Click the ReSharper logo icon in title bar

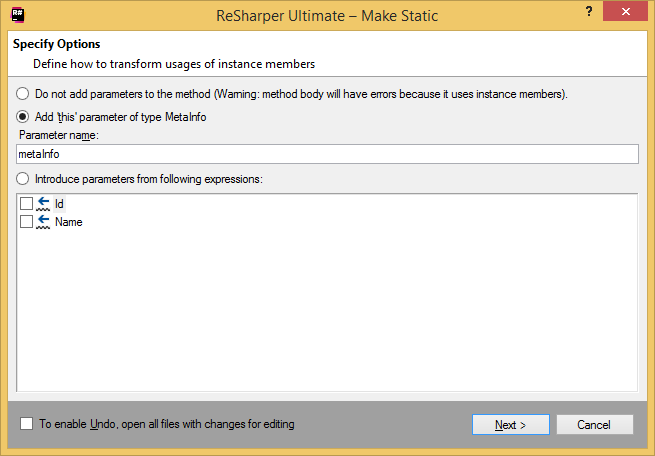[x=18, y=15]
